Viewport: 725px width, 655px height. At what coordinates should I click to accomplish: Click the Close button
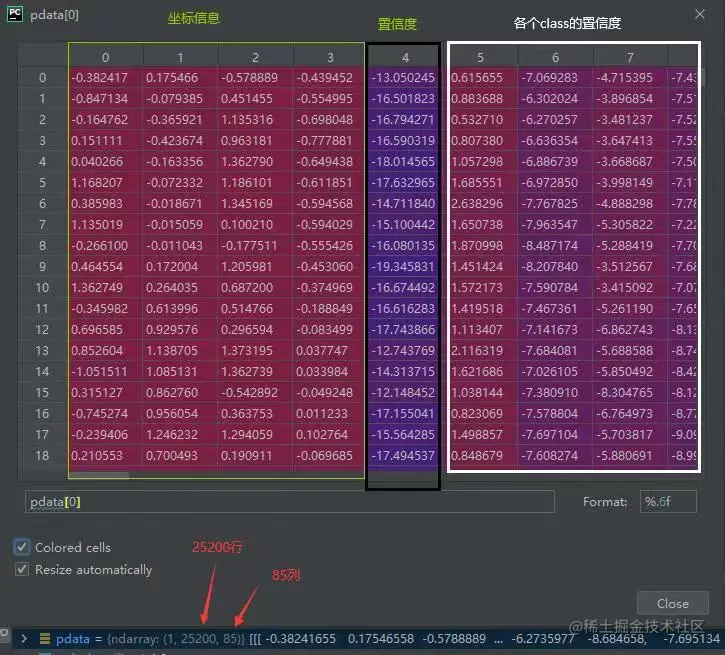(673, 603)
